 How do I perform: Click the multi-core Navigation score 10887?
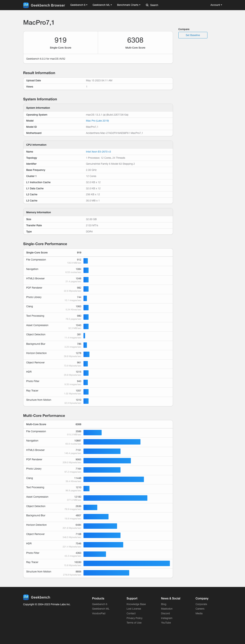tap(78, 441)
